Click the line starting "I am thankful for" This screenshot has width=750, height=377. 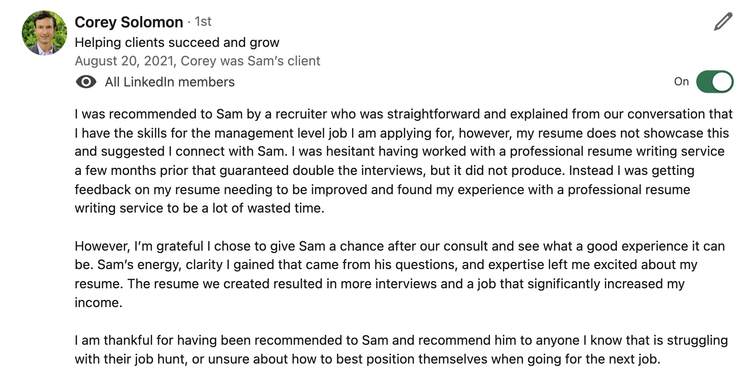tap(401, 341)
